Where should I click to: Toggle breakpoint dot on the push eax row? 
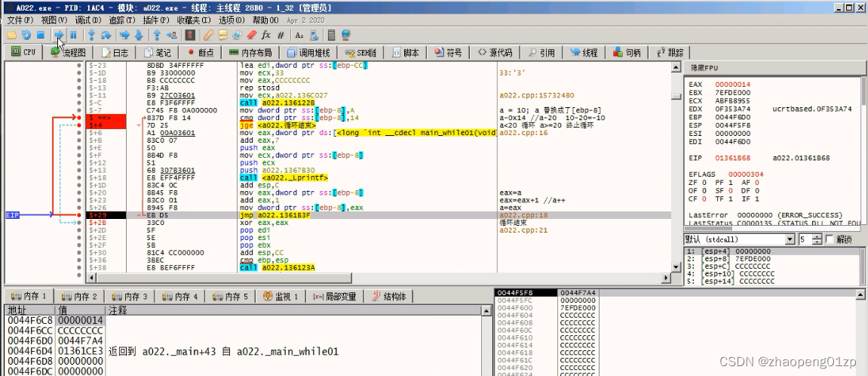coord(80,148)
